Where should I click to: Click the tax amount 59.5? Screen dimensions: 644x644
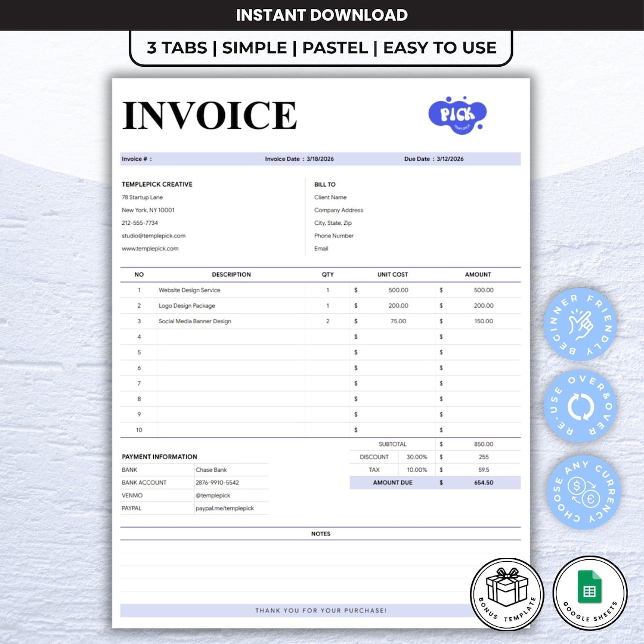[484, 469]
